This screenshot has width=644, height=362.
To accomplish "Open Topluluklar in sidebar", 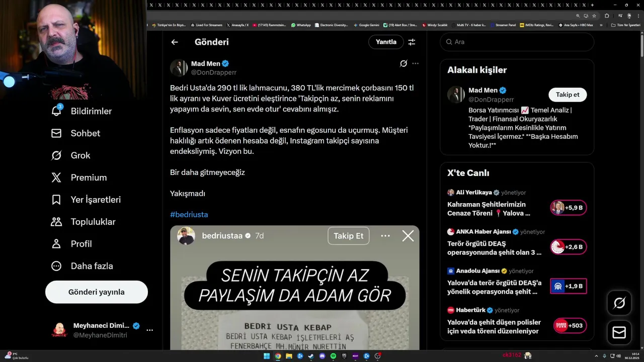I will click(84, 222).
